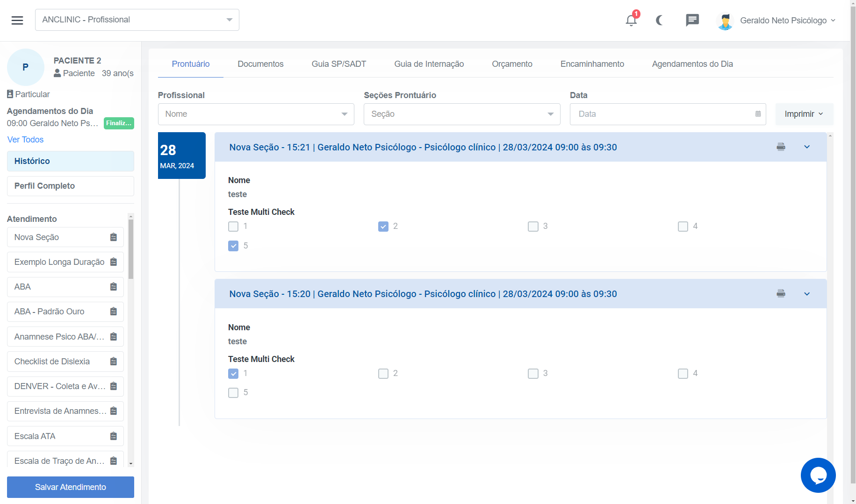Screen dimensions: 856x504
Task: Select the Histórico button
Action: coord(71,161)
